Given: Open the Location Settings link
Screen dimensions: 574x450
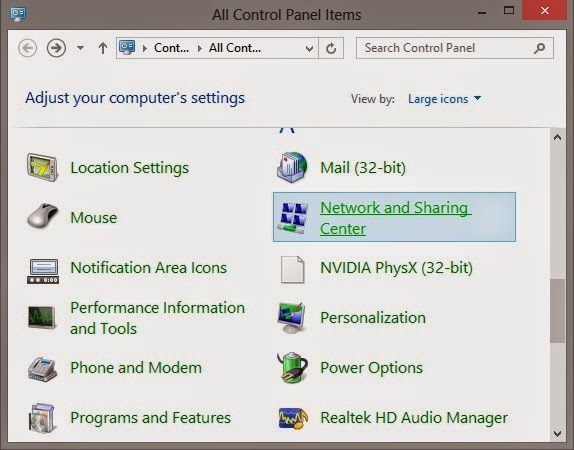Looking at the screenshot, I should tap(130, 168).
